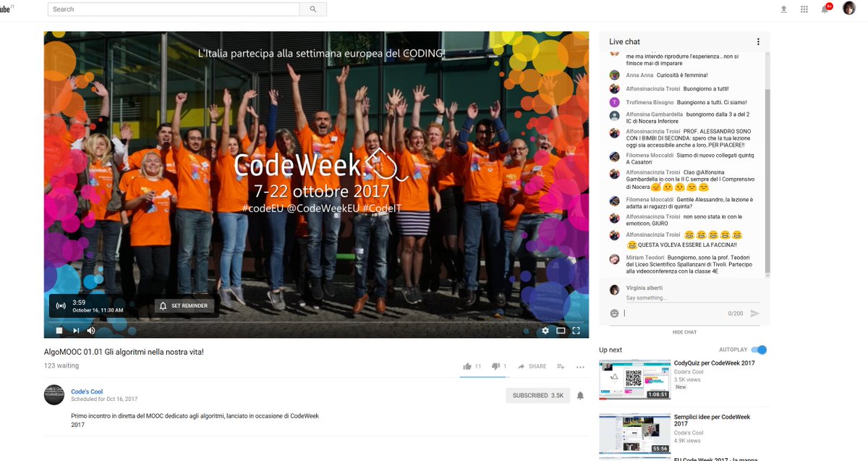This screenshot has height=461, width=868.
Task: Open the emoji picker in chat
Action: pyautogui.click(x=614, y=313)
